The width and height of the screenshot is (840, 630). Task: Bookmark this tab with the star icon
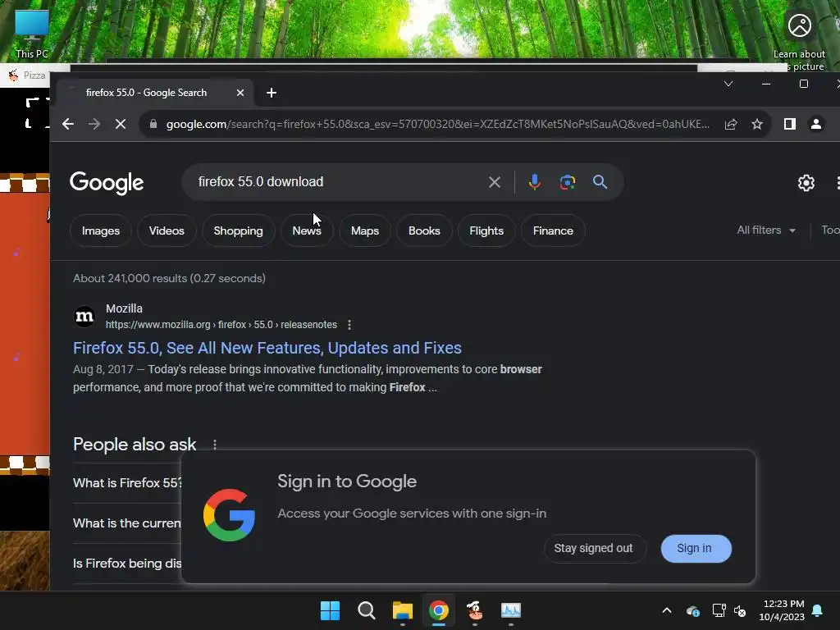(757, 125)
